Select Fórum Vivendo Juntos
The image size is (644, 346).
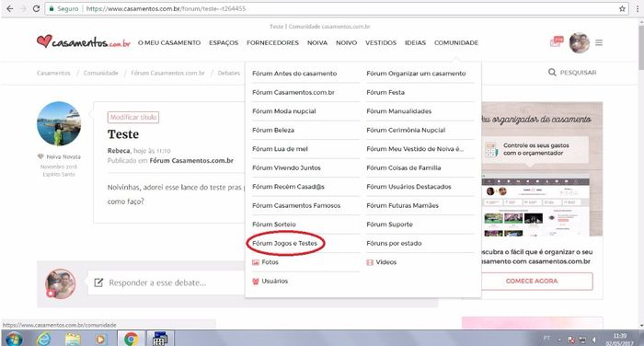[x=287, y=168]
